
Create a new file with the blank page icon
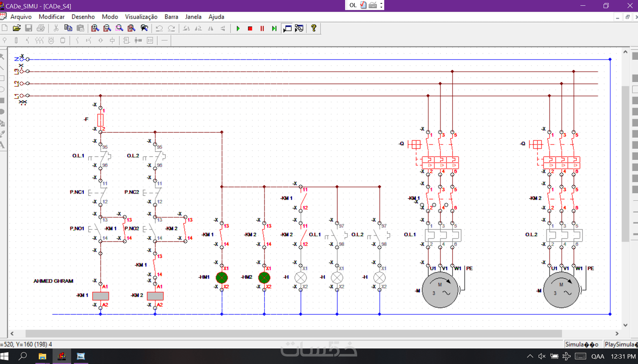[x=5, y=28]
